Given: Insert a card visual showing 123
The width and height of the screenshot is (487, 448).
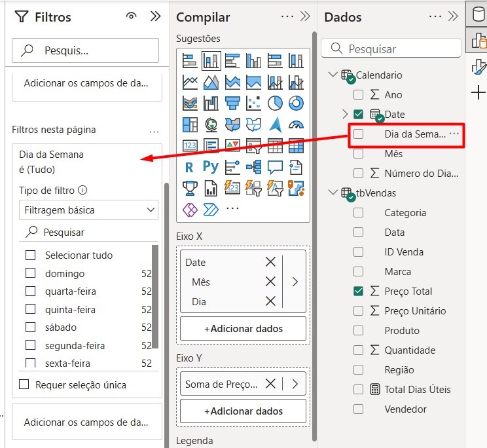Looking at the screenshot, I should pyautogui.click(x=190, y=145).
